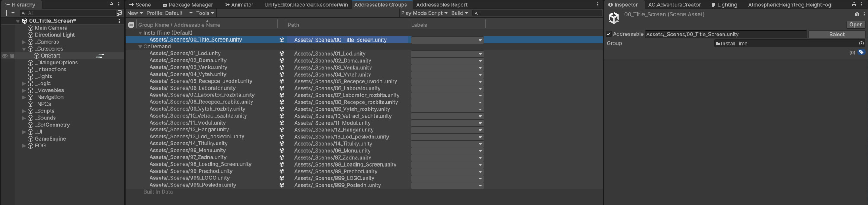Image resolution: width=868 pixels, height=205 pixels.
Task: Expand the _Cameras object in Hierarchy
Action: pos(24,42)
